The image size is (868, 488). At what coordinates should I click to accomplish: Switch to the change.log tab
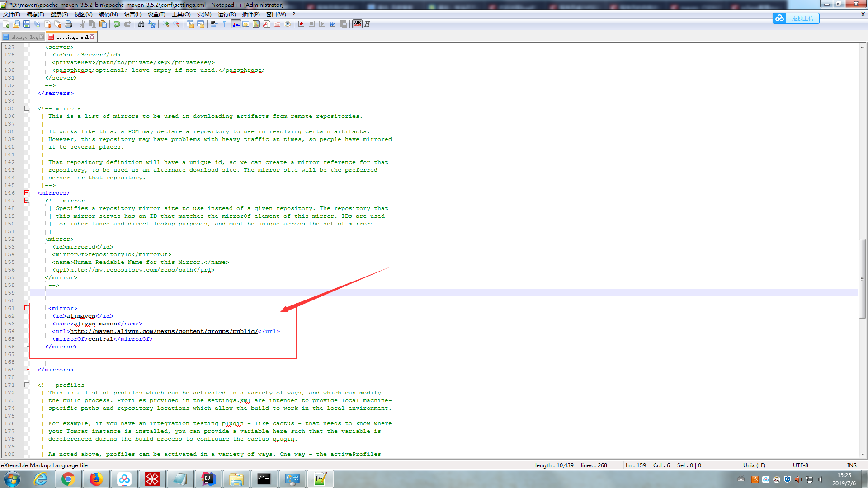(x=24, y=37)
